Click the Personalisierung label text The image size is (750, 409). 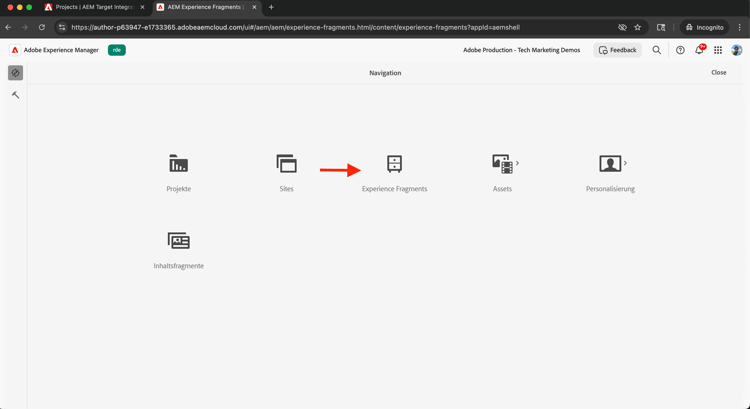[x=610, y=188]
